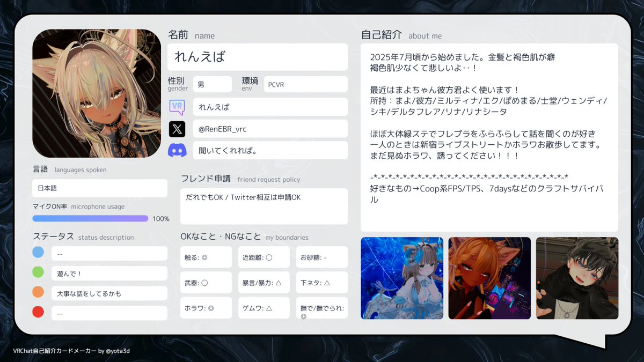Click the 性別 gender label
This screenshot has height=362, width=644.
coord(178,84)
